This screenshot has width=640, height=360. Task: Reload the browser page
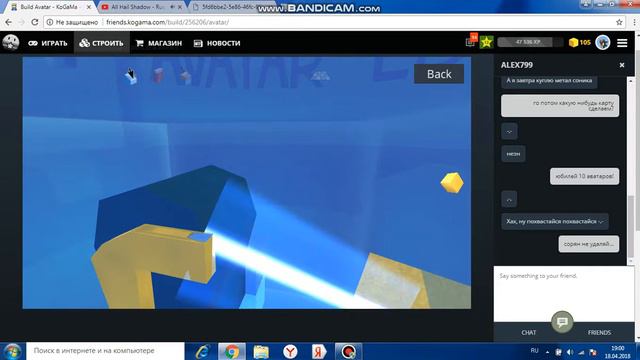click(35, 22)
